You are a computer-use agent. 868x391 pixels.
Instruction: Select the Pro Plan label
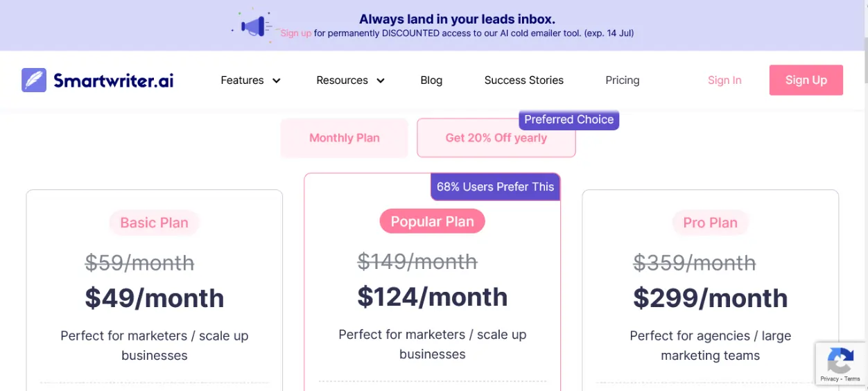click(710, 223)
